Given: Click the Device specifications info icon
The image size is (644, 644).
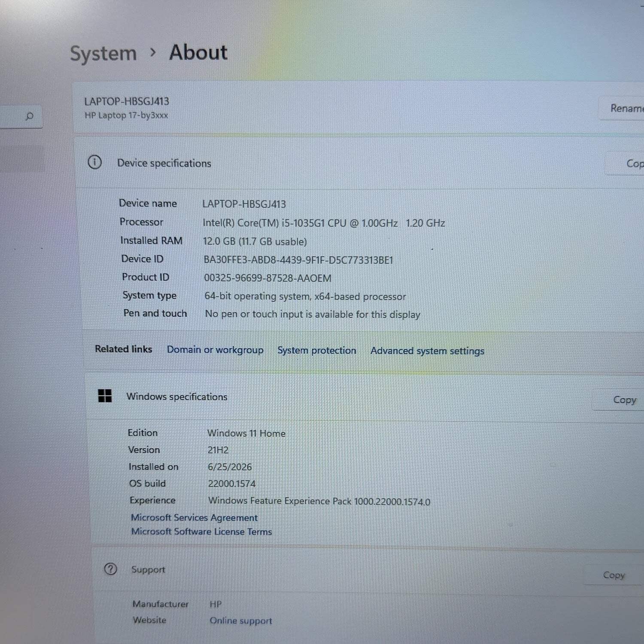Looking at the screenshot, I should 94,162.
